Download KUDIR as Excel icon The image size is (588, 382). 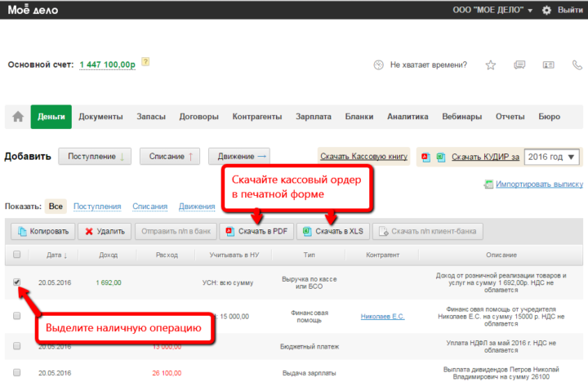441,157
